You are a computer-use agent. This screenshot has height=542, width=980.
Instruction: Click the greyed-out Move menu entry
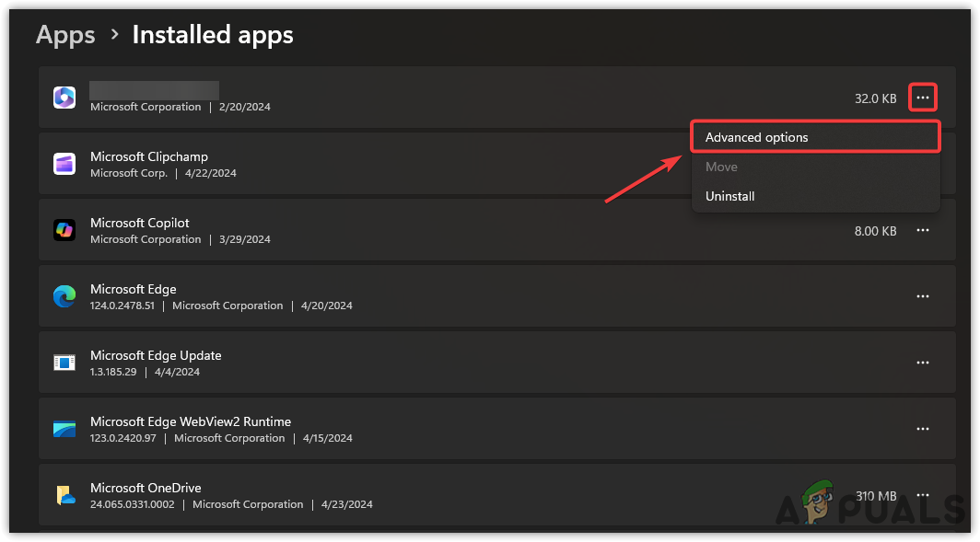click(x=721, y=167)
